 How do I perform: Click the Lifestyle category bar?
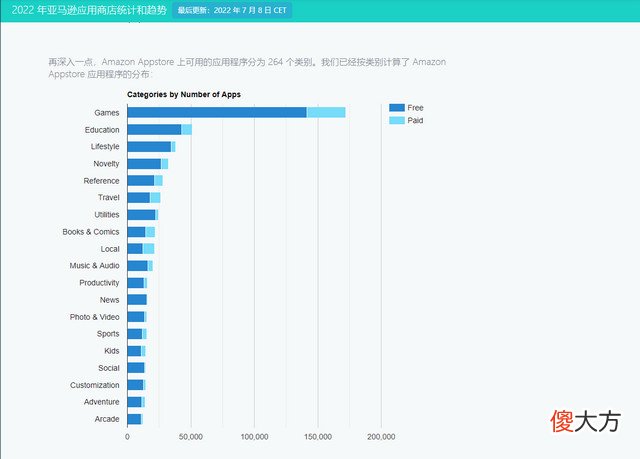149,146
